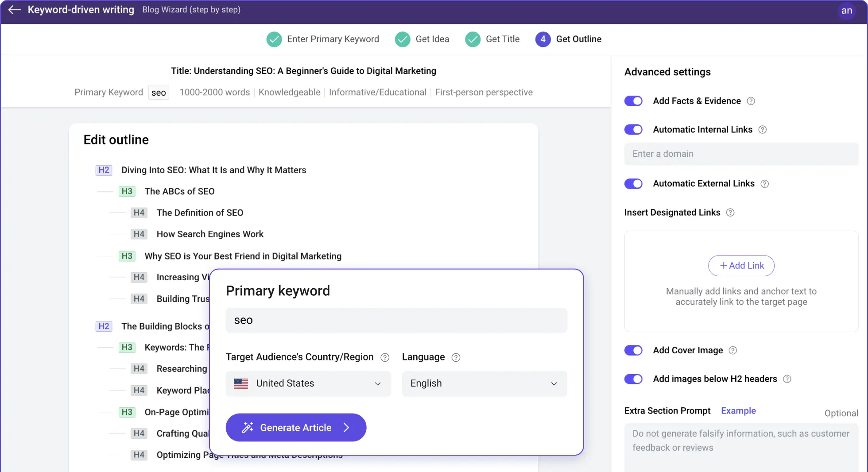Click help icon beside Automatic Internal Links
This screenshot has width=868, height=472.
pyautogui.click(x=762, y=130)
